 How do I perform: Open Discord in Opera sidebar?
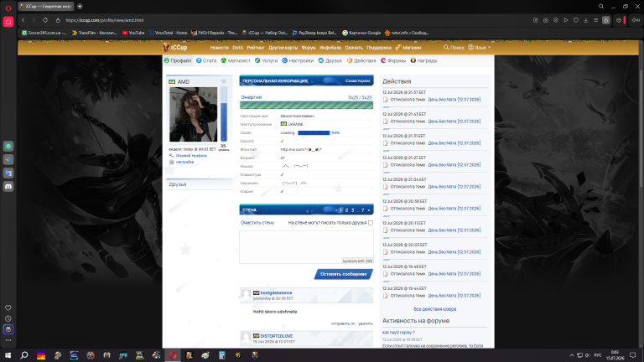(x=8, y=186)
